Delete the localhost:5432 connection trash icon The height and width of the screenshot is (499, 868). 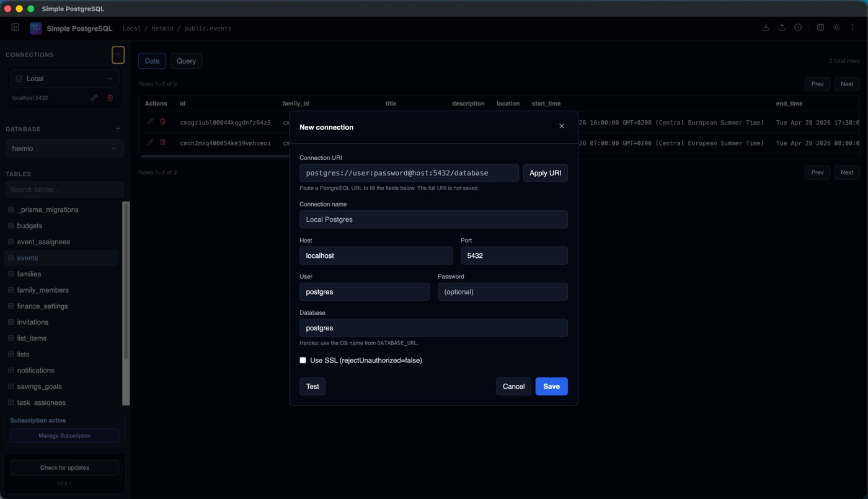click(110, 97)
